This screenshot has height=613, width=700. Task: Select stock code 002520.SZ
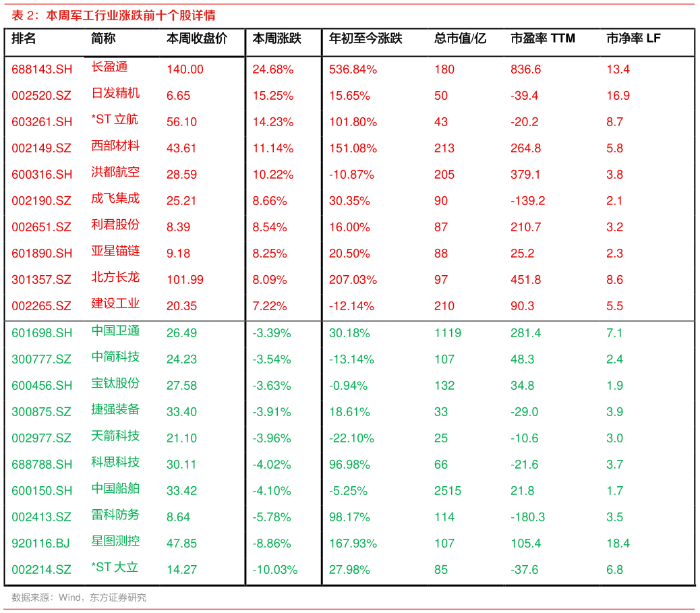pyautogui.click(x=42, y=96)
